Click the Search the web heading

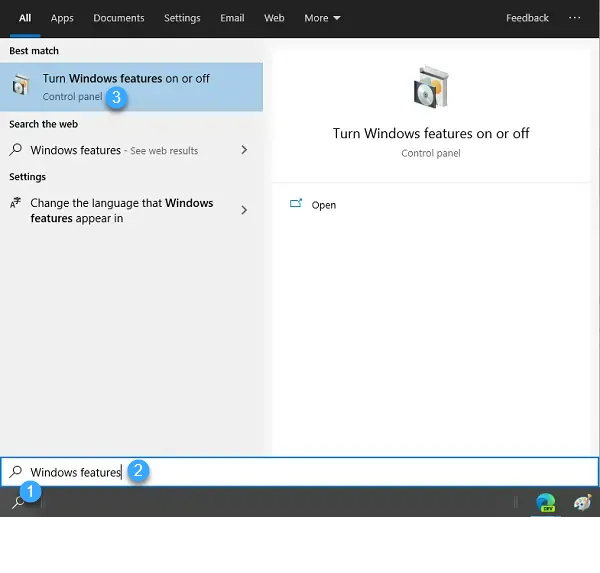[x=44, y=124]
